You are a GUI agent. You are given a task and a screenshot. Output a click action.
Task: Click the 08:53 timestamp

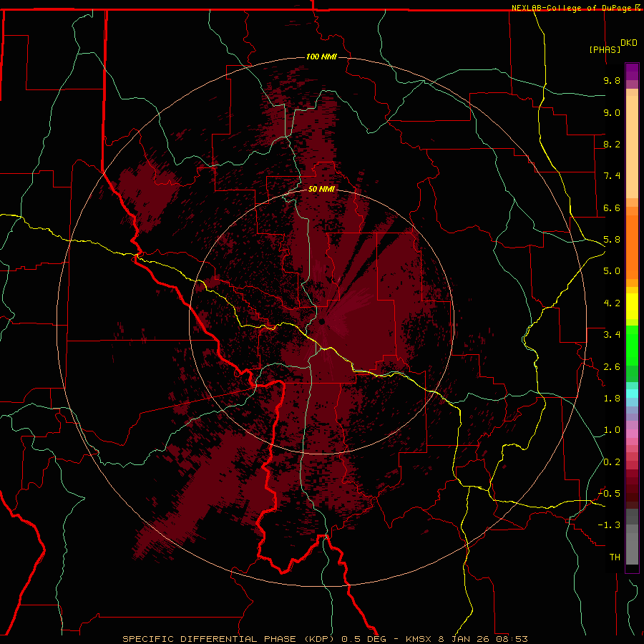(512, 639)
